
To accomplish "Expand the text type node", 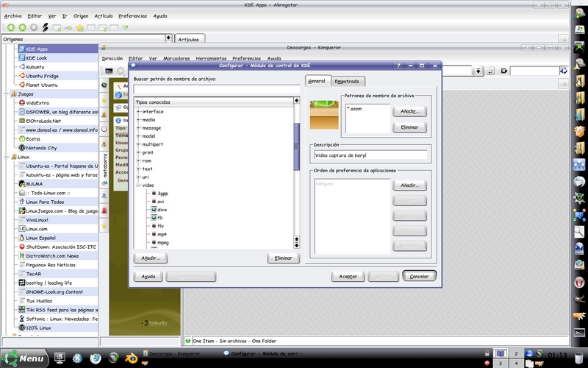I will (x=138, y=169).
